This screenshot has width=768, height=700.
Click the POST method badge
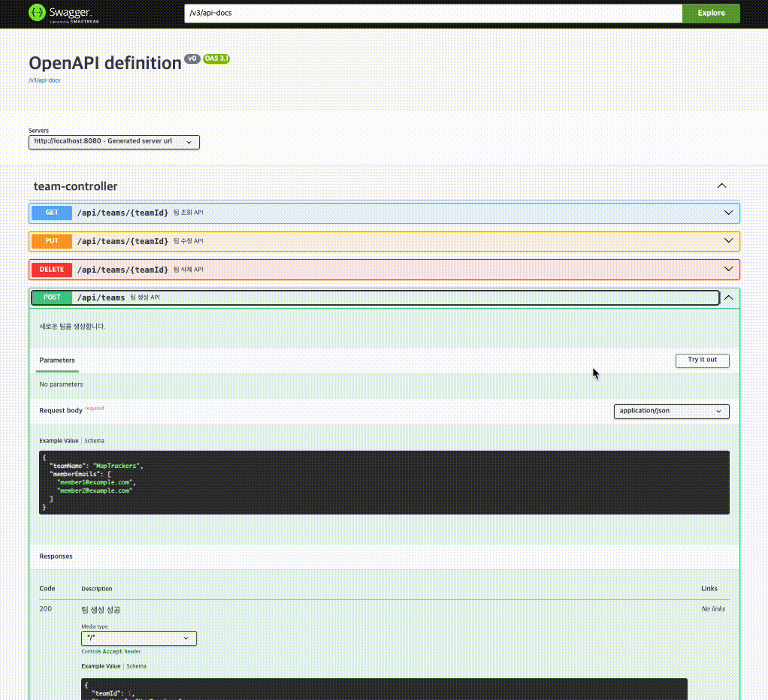(x=52, y=297)
